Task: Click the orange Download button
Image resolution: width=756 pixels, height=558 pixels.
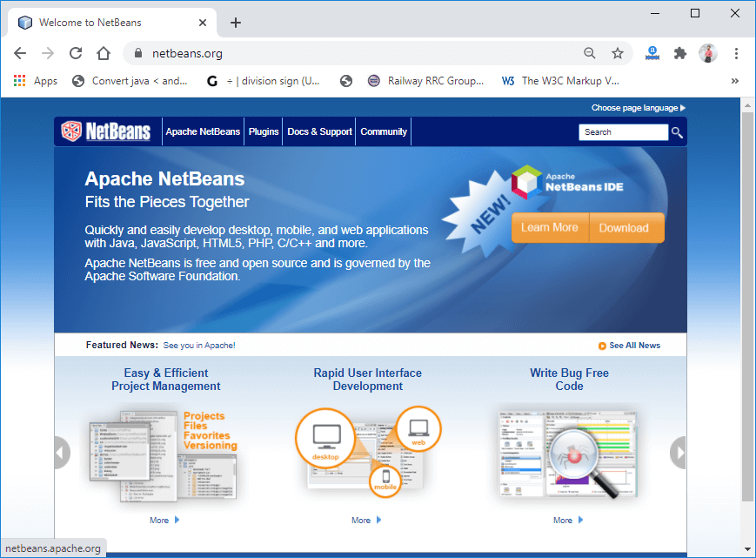Action: tap(626, 227)
